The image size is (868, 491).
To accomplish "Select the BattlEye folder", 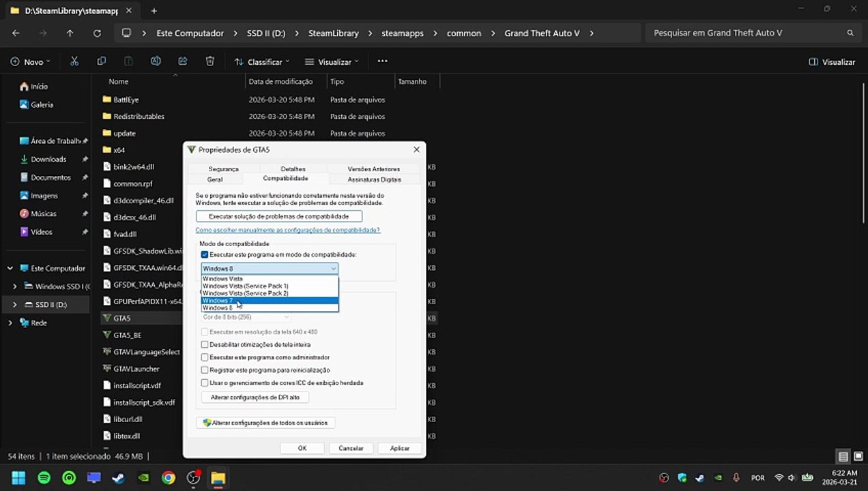I will 126,100.
